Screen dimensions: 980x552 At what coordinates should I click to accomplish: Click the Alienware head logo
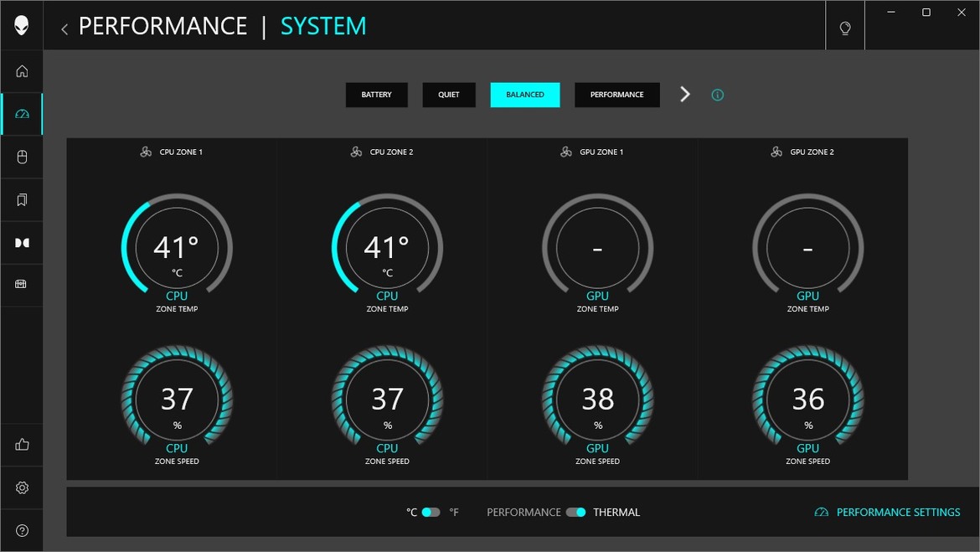[x=22, y=25]
